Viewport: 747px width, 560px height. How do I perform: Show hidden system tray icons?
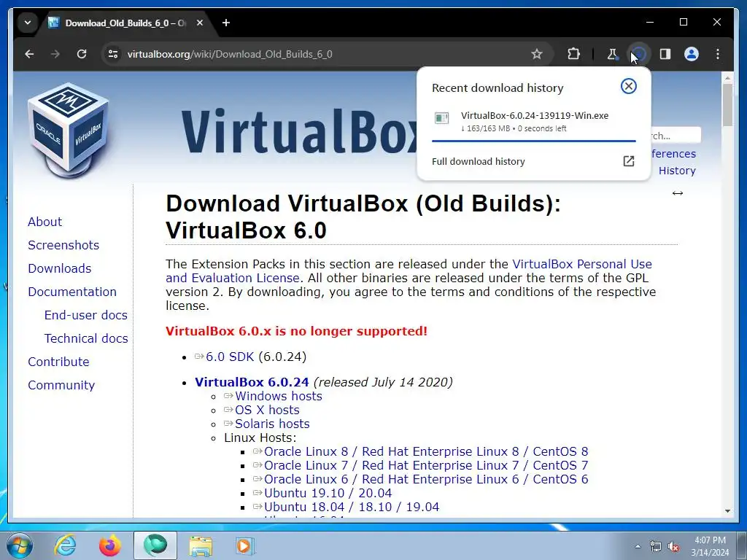coord(638,547)
